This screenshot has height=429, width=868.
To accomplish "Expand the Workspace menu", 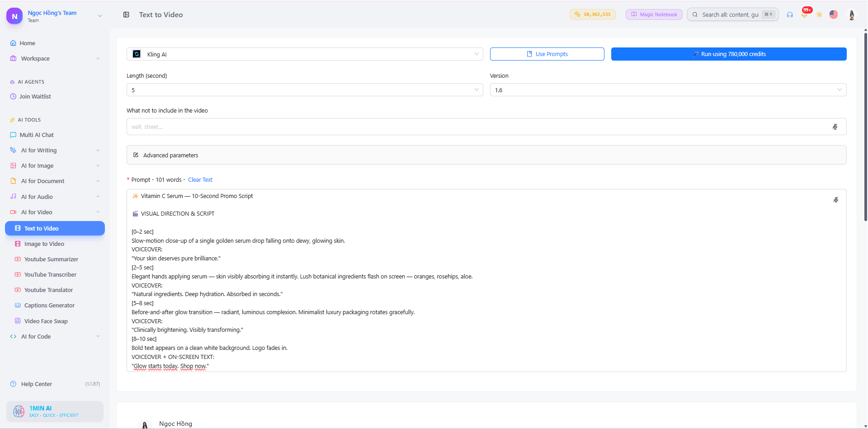I will click(55, 58).
